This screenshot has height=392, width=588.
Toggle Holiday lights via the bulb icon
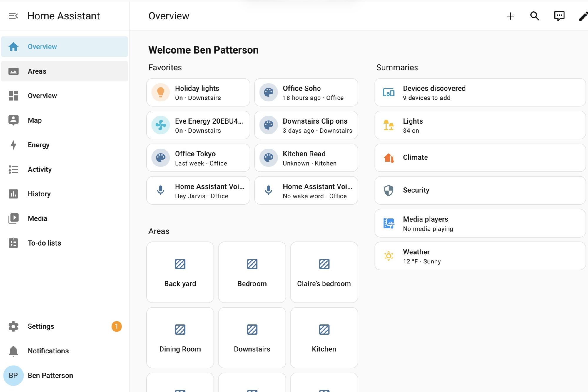[161, 92]
